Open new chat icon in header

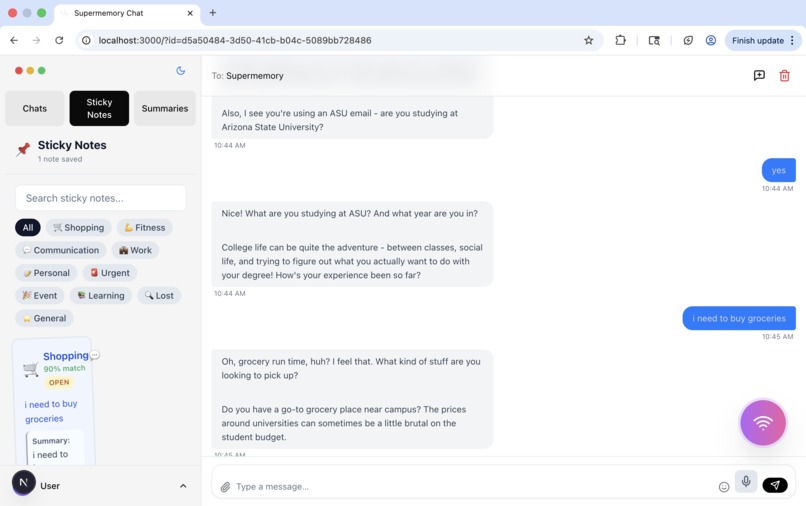coord(759,76)
